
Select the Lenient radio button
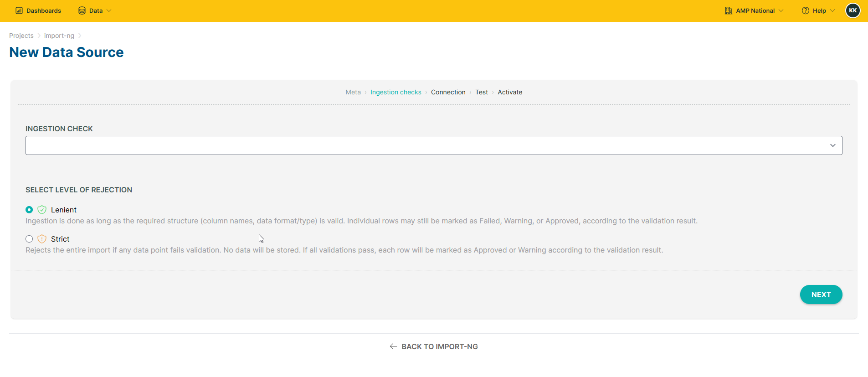[29, 210]
